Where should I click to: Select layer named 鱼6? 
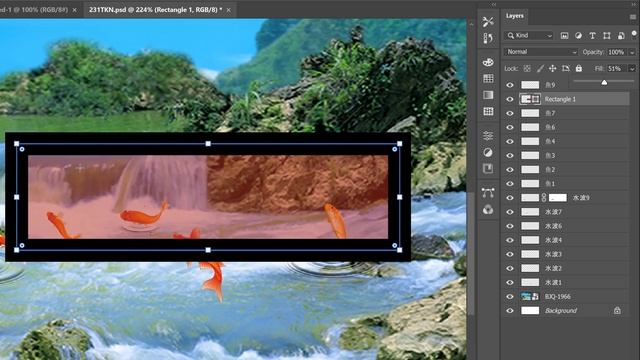click(x=550, y=127)
